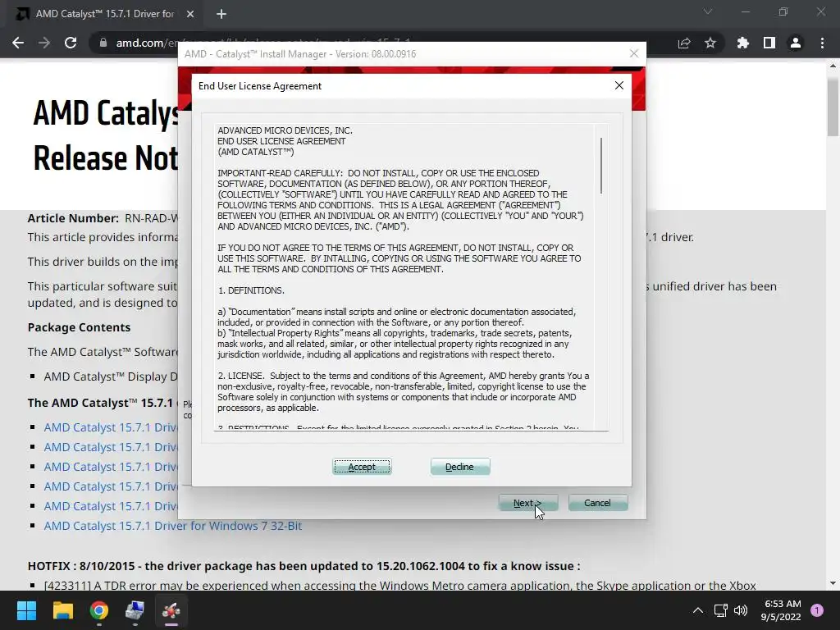Click the 'Package Contents' heading
Image resolution: width=840 pixels, height=630 pixels.
tap(79, 327)
